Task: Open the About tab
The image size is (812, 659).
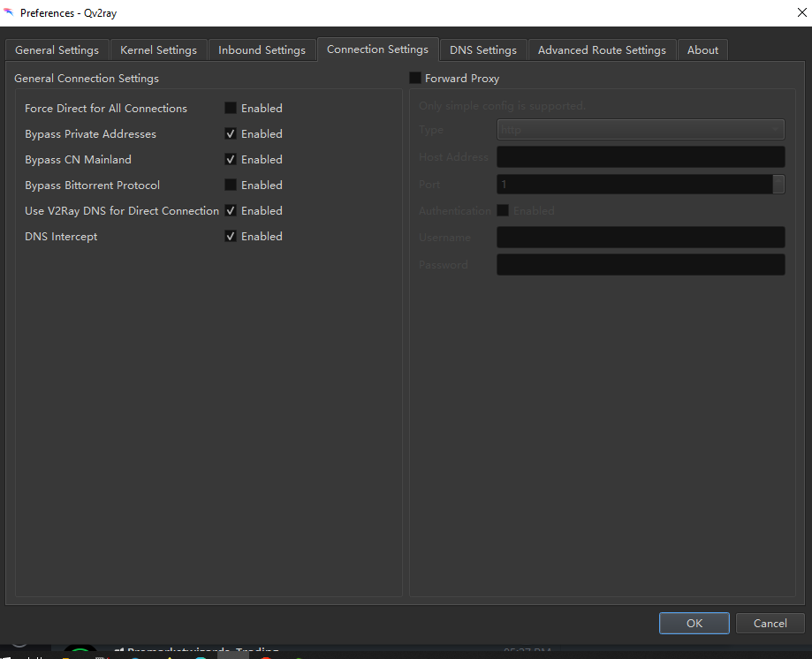Action: (702, 50)
